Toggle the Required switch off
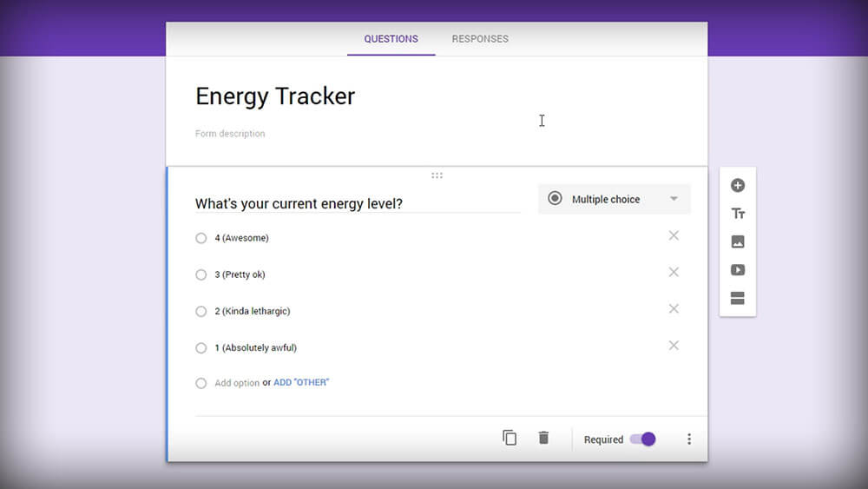This screenshot has width=868, height=489. pyautogui.click(x=643, y=439)
